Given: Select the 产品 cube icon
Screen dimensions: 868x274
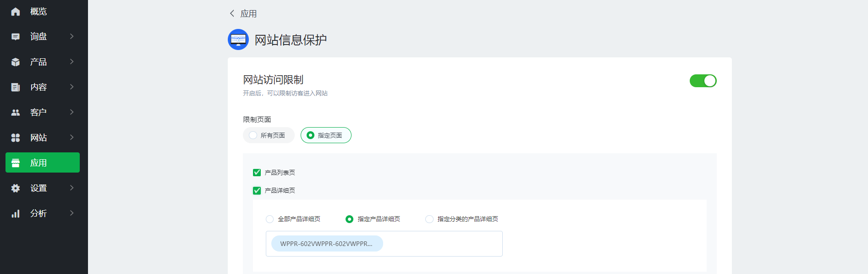Looking at the screenshot, I should [16, 62].
